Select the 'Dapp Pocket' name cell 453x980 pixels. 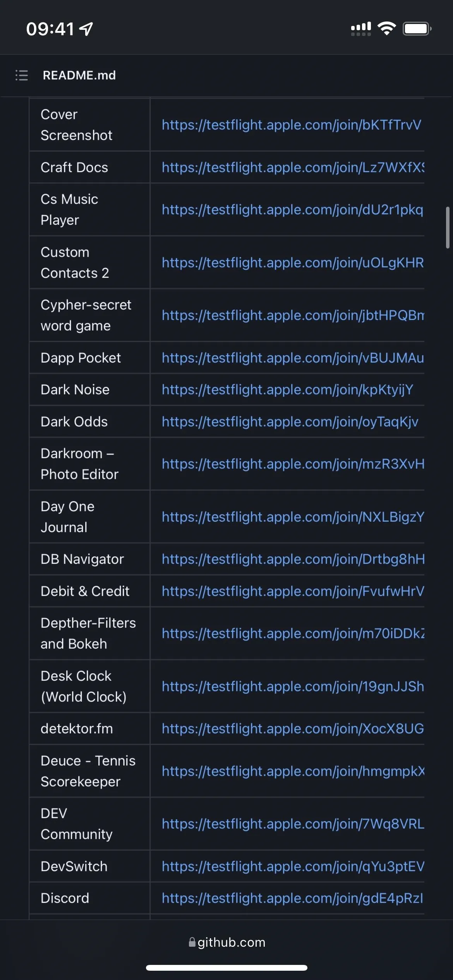[x=89, y=358]
